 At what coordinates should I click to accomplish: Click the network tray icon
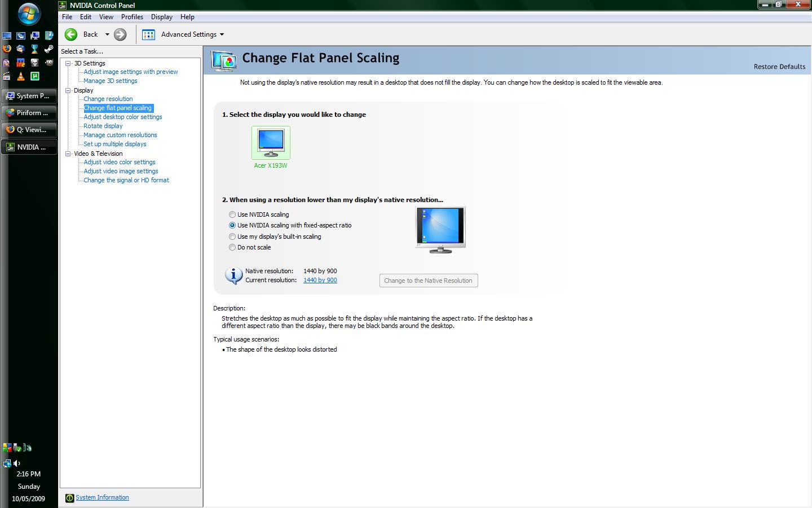point(7,463)
